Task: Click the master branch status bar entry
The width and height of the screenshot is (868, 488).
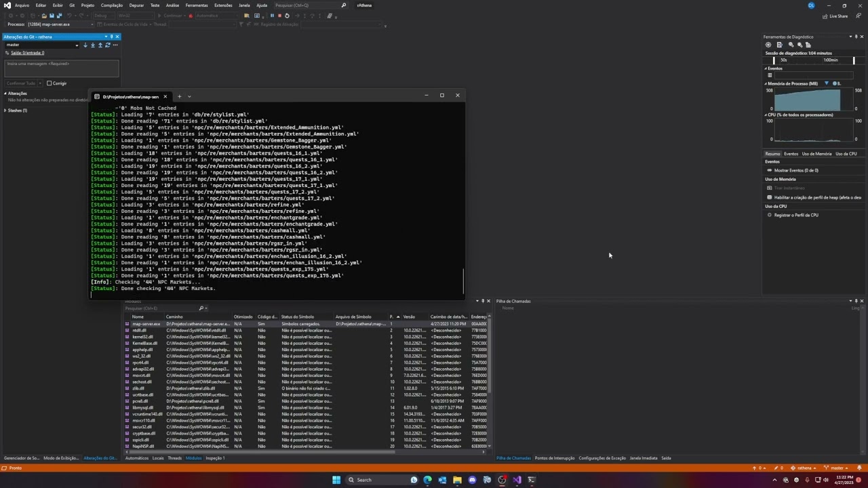Action: click(838, 468)
